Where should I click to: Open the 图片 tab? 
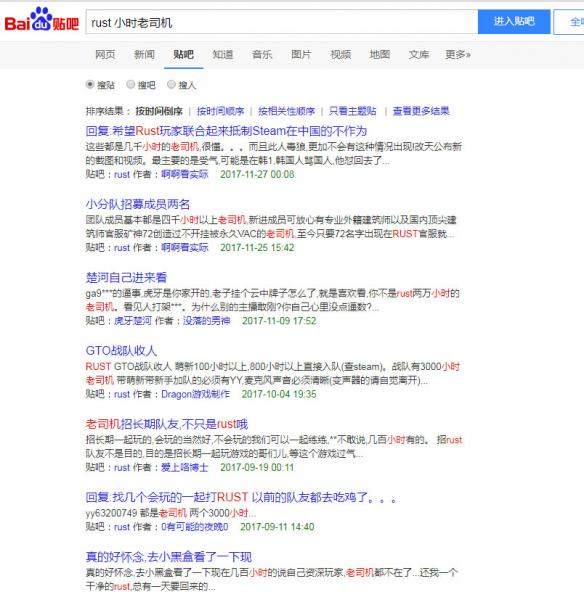[x=301, y=55]
